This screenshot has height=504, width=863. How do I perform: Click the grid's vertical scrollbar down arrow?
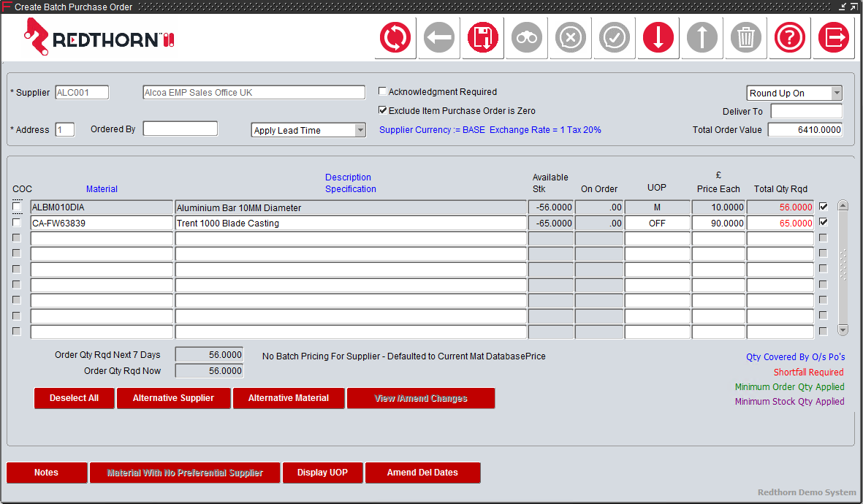pyautogui.click(x=843, y=330)
